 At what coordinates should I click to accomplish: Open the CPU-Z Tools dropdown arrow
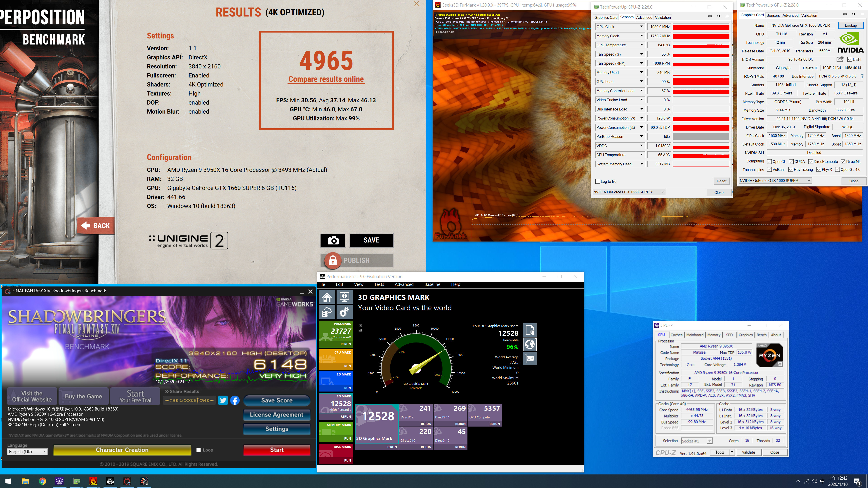pyautogui.click(x=732, y=452)
